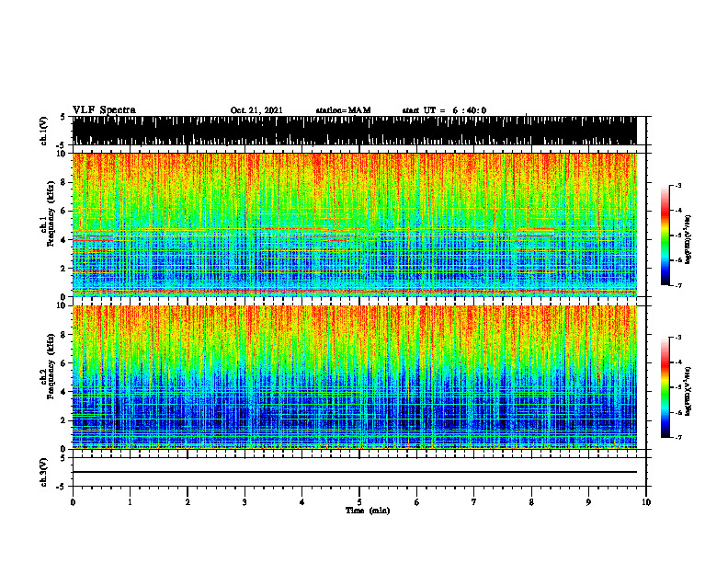Click time axis tick label "6"

[x=417, y=502]
